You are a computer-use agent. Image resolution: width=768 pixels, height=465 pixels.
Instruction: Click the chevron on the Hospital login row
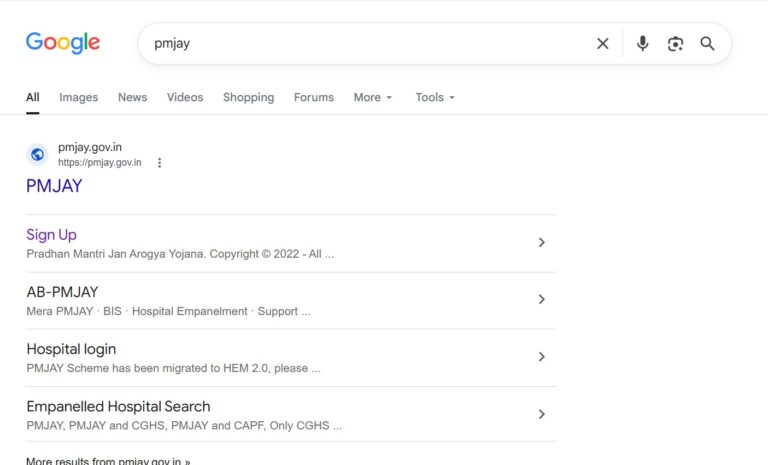pos(541,357)
